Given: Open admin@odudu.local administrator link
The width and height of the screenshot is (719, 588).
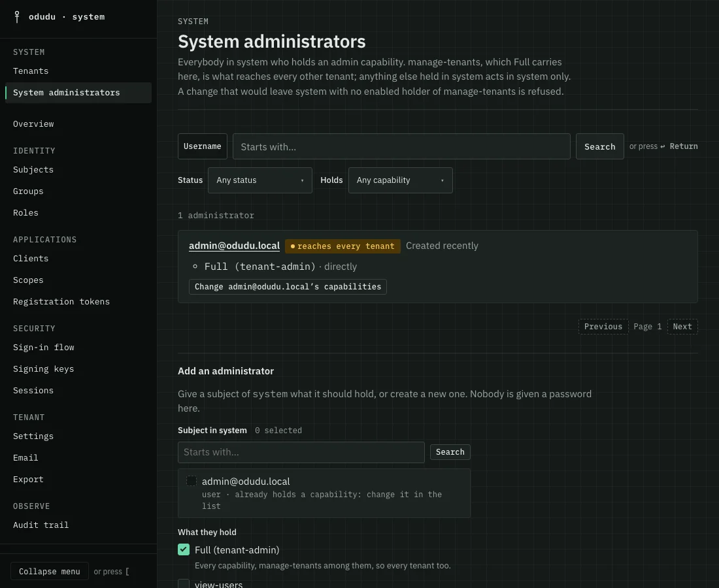Looking at the screenshot, I should pyautogui.click(x=234, y=246).
